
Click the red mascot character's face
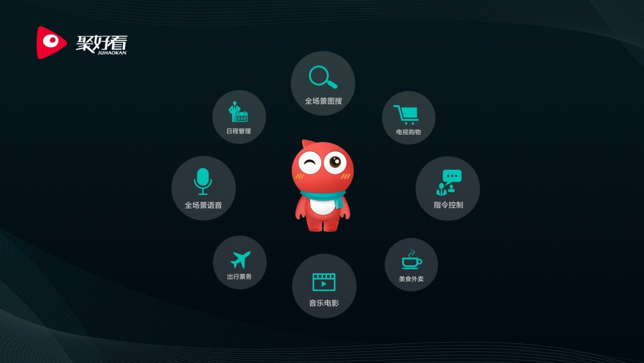coord(323,167)
